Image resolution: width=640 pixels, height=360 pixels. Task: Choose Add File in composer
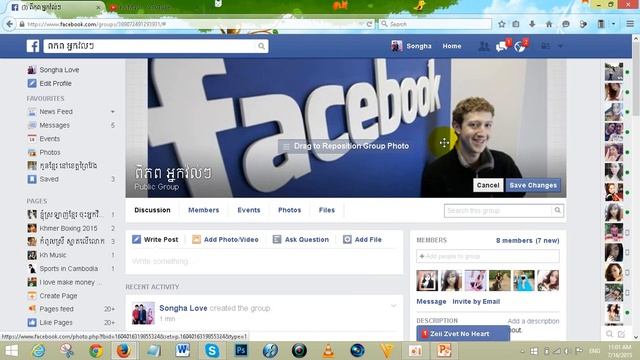tap(362, 240)
